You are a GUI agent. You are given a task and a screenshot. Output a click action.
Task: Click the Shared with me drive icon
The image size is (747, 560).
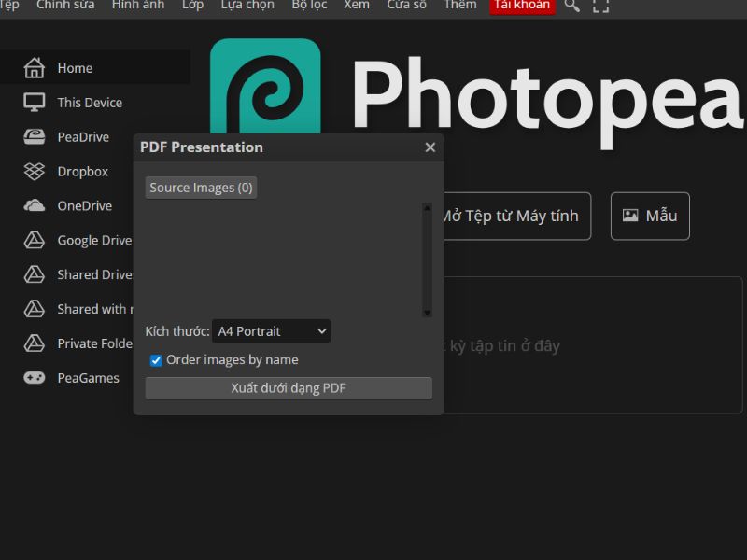tap(35, 309)
